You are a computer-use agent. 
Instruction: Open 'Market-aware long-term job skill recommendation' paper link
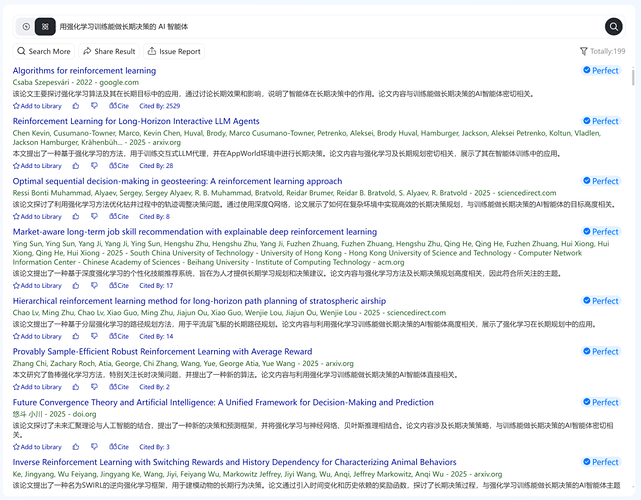pyautogui.click(x=195, y=232)
